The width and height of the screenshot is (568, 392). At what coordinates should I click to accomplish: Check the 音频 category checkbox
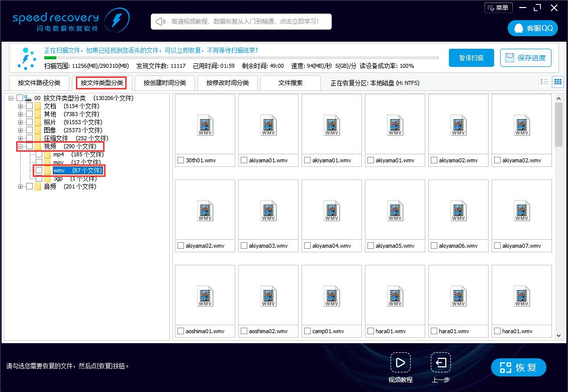tap(29, 186)
